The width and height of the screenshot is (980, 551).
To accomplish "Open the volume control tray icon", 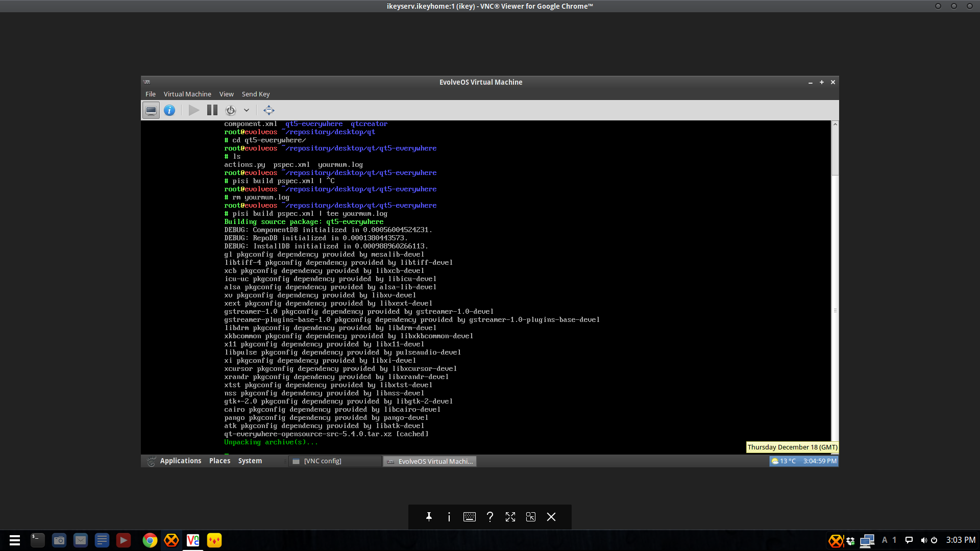I will (924, 540).
